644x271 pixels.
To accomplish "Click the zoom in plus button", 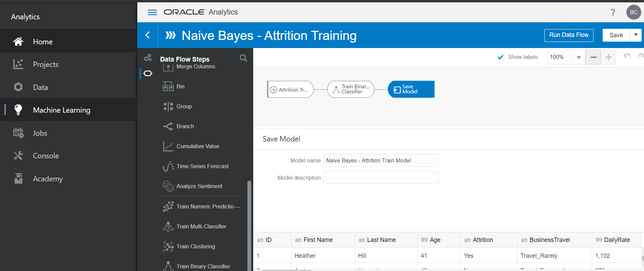I will pyautogui.click(x=608, y=57).
